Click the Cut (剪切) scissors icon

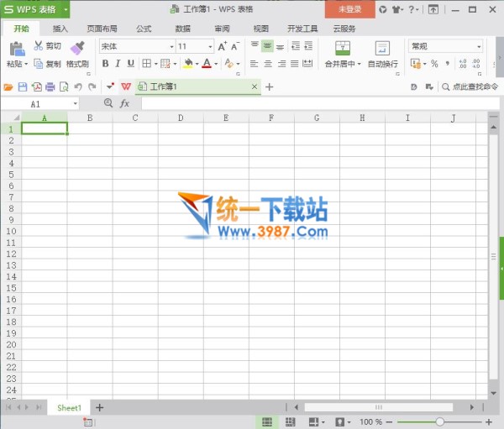[39, 45]
